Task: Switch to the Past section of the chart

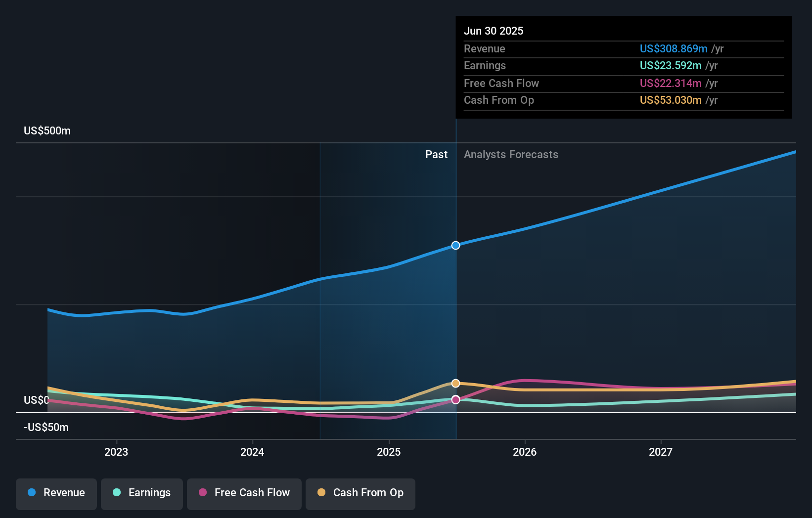Action: 436,154
